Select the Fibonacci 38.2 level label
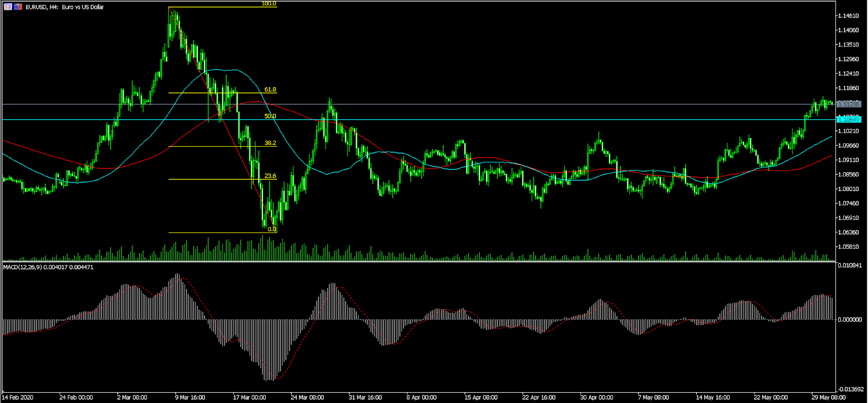 point(270,143)
